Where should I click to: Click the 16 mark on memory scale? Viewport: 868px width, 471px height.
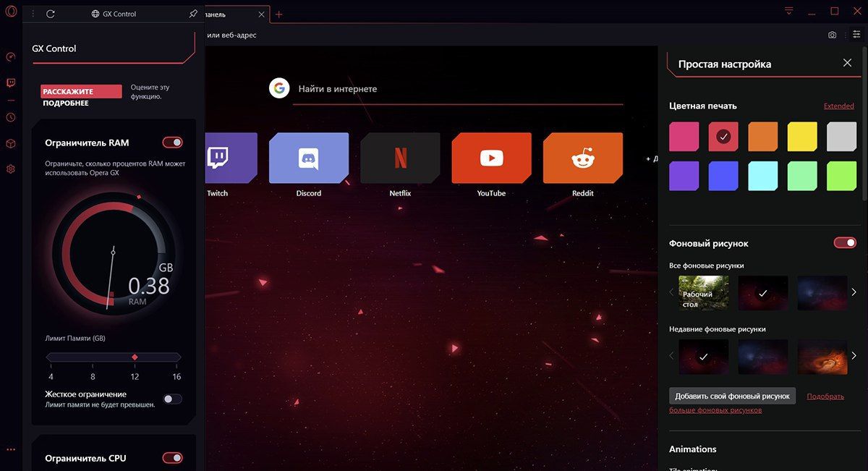(176, 377)
